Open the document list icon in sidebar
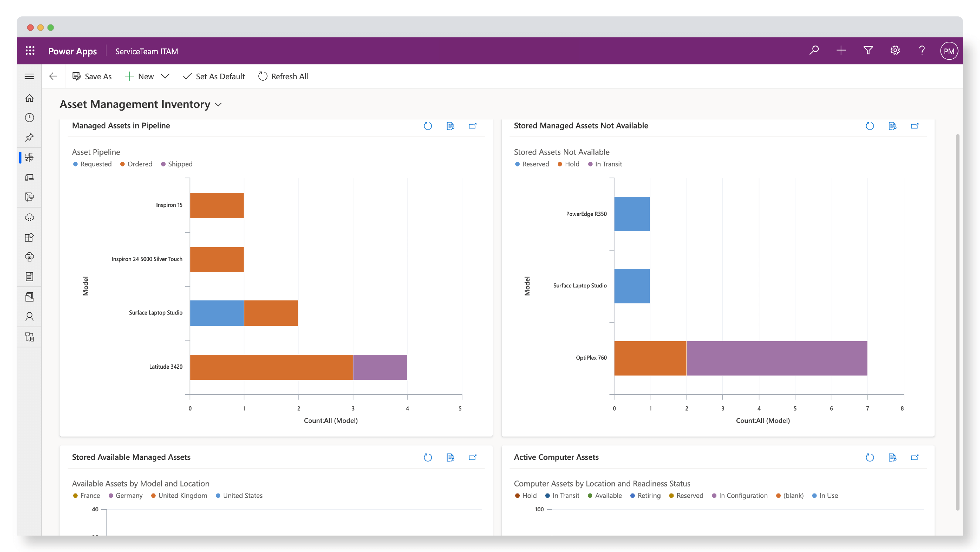The width and height of the screenshot is (980, 552). click(29, 277)
